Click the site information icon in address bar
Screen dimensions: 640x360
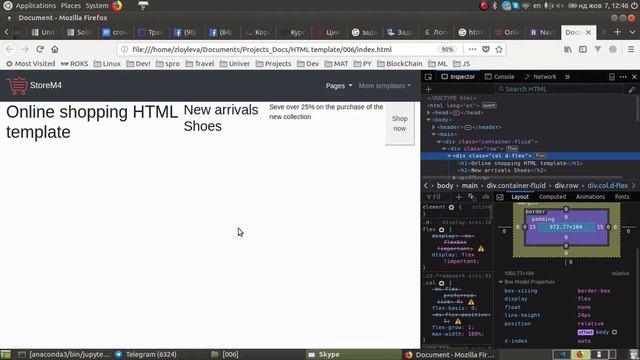pos(124,49)
